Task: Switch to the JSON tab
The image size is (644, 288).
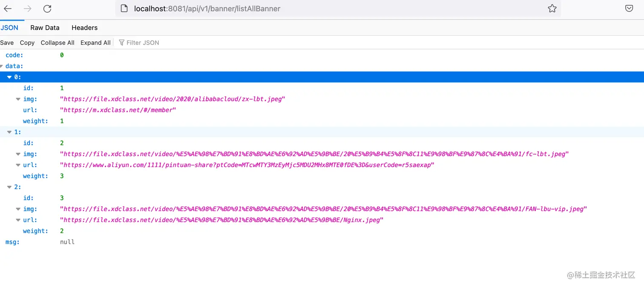Action: pos(9,28)
